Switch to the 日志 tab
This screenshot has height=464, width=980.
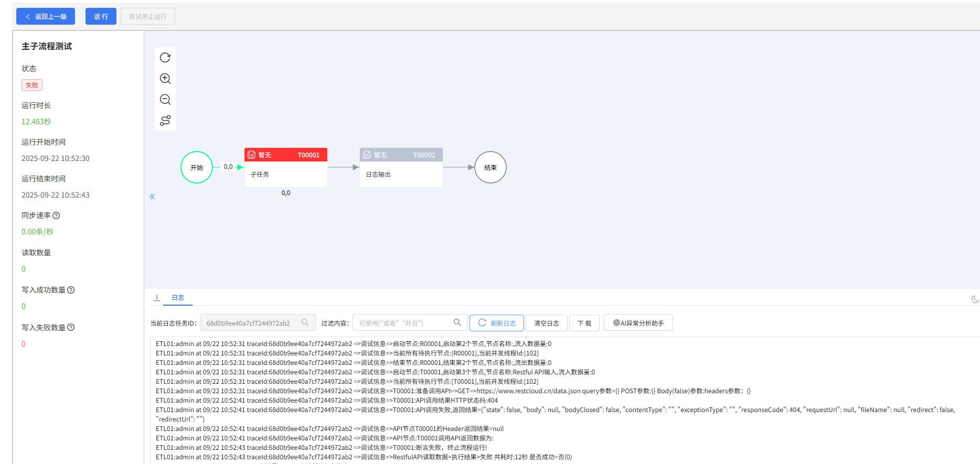[178, 298]
